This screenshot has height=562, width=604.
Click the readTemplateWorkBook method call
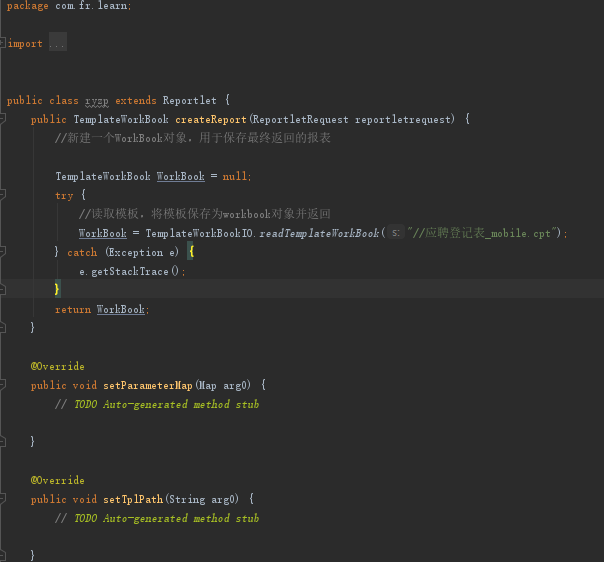tap(319, 233)
